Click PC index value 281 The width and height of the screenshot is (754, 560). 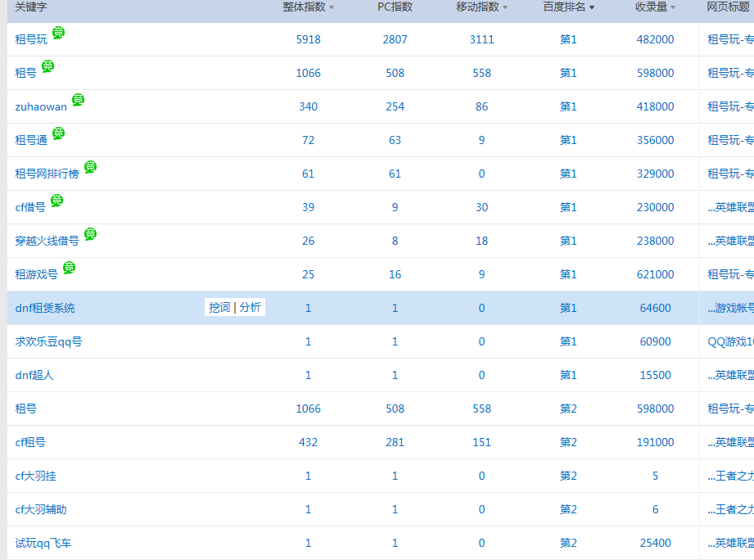(395, 442)
